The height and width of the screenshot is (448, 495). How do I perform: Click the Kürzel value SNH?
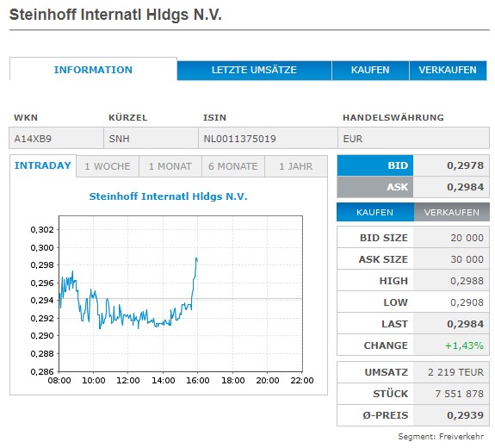120,139
